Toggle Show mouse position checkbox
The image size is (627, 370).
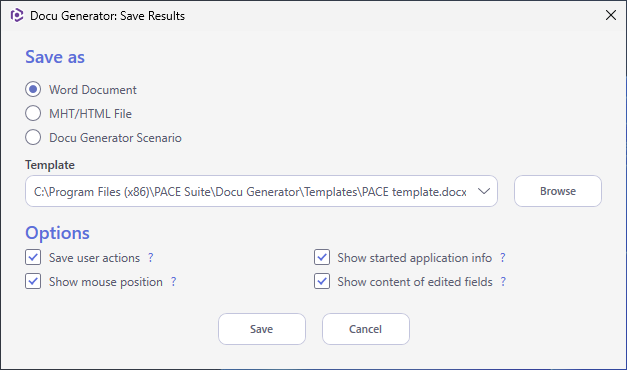pyautogui.click(x=33, y=281)
